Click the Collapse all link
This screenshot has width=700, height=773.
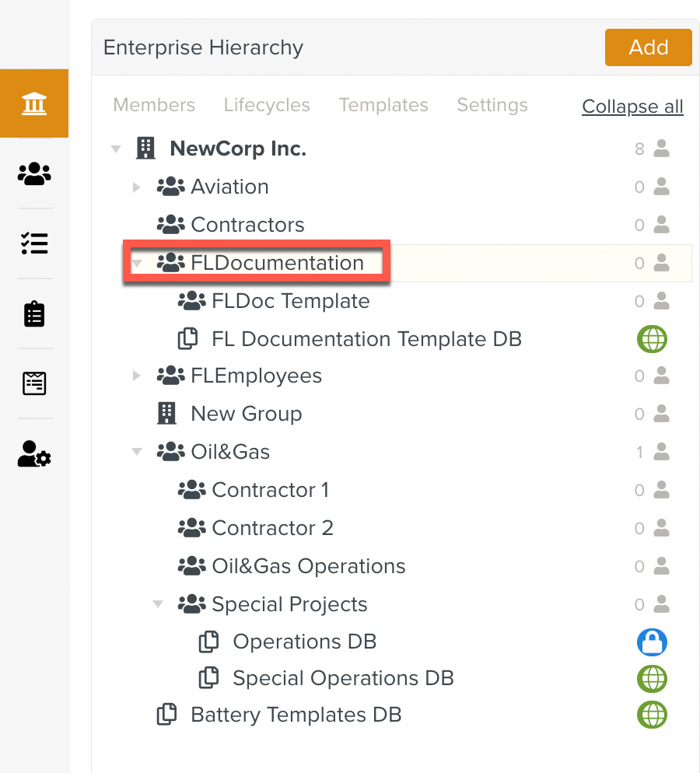[x=632, y=107]
